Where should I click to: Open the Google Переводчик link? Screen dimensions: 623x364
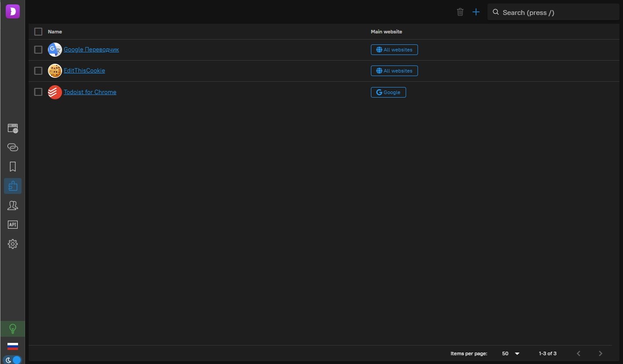92,50
